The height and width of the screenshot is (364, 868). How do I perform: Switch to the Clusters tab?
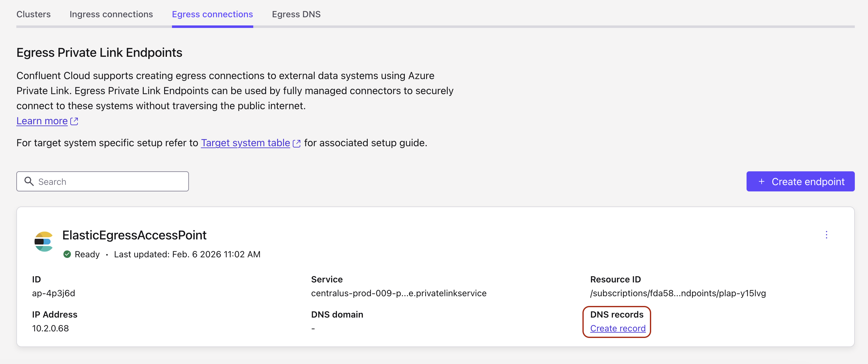click(x=33, y=14)
